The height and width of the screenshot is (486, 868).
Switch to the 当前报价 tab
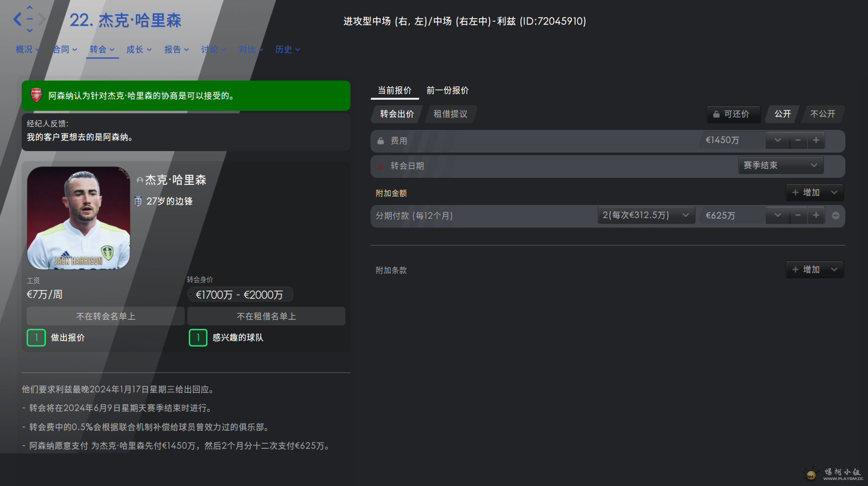point(395,91)
